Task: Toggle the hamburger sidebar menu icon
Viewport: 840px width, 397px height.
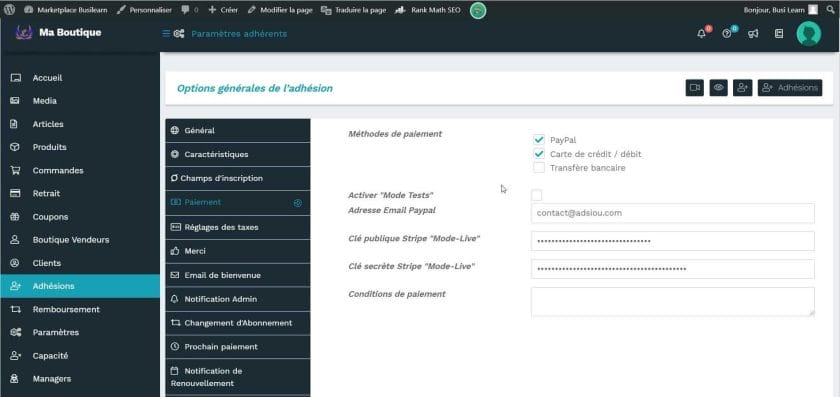Action: click(166, 34)
